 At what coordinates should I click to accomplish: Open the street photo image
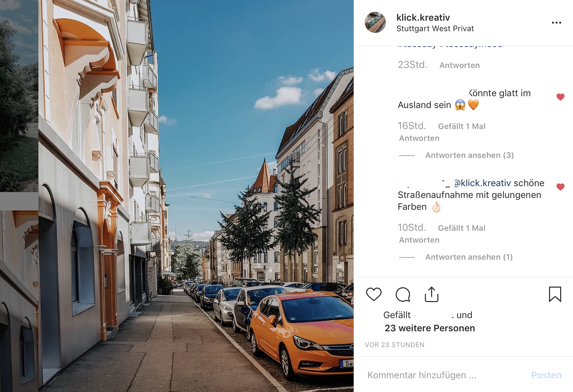(196, 196)
